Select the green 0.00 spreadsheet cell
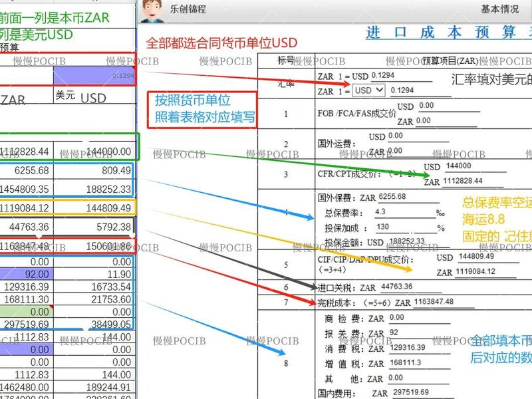532x399 pixels. point(27,311)
